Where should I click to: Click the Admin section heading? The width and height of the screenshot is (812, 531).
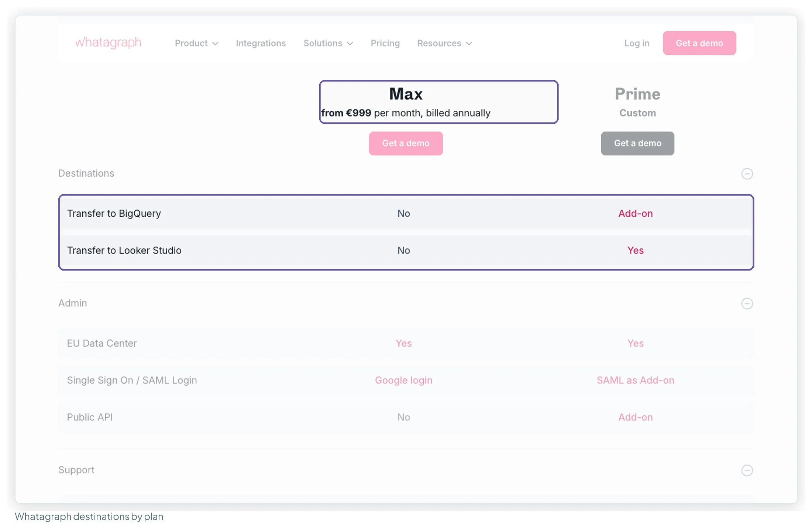pyautogui.click(x=72, y=303)
